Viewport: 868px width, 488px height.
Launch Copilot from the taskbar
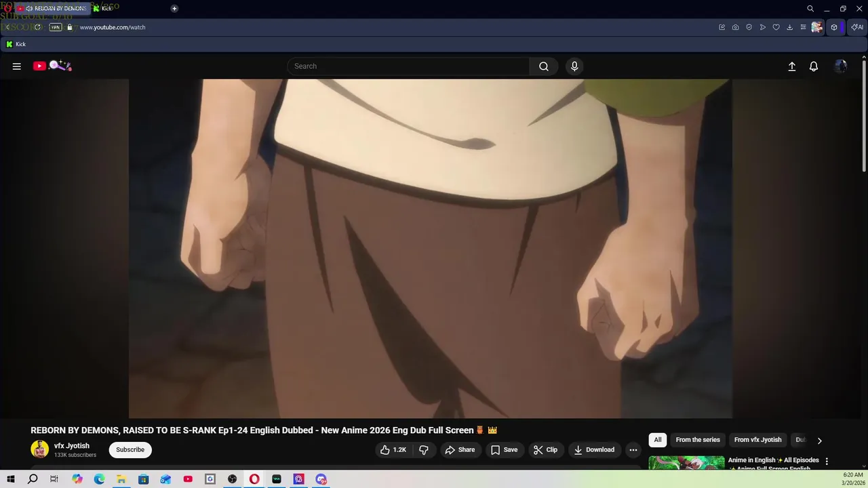77,479
